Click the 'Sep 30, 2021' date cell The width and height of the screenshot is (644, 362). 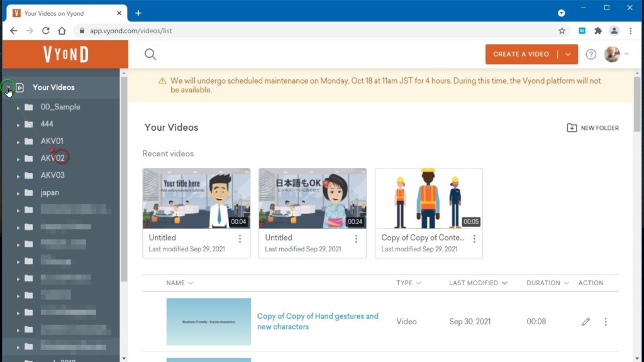point(470,322)
